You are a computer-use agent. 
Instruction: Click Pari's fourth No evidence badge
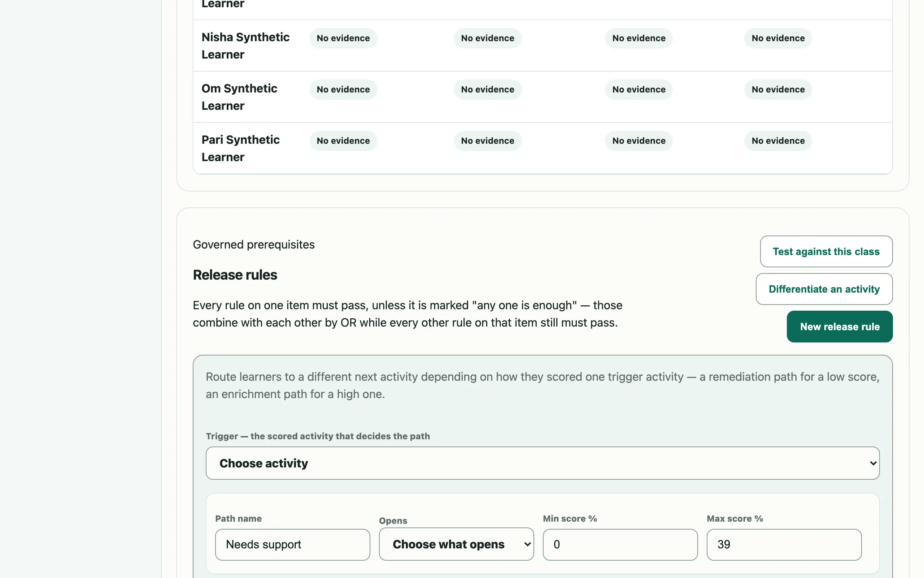(778, 141)
